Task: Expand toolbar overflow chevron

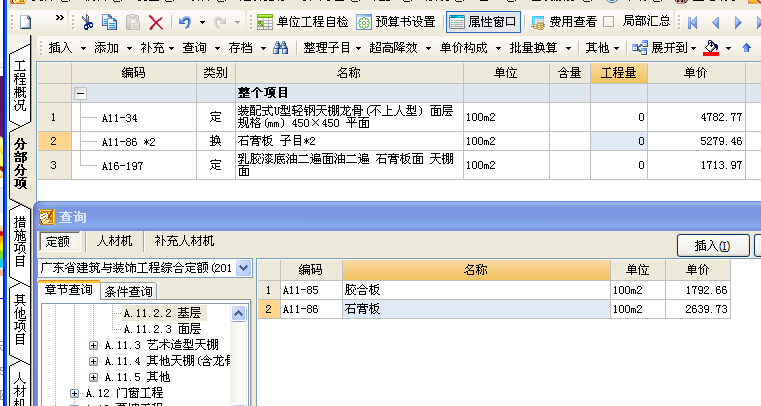Action: point(60,18)
